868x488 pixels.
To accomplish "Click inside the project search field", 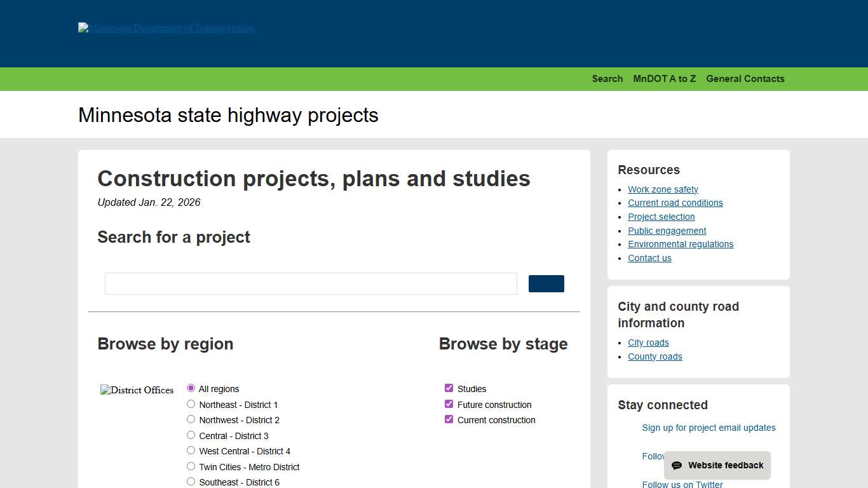I will (x=311, y=283).
